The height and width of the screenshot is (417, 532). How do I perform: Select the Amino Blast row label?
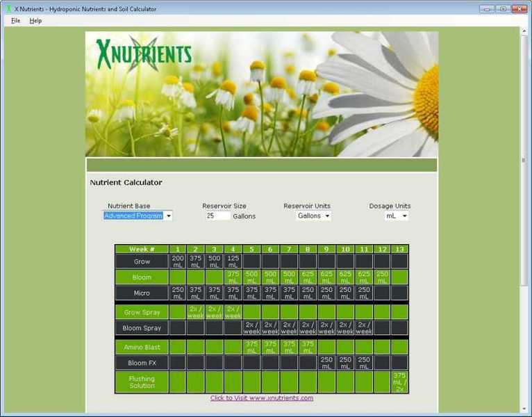142,347
